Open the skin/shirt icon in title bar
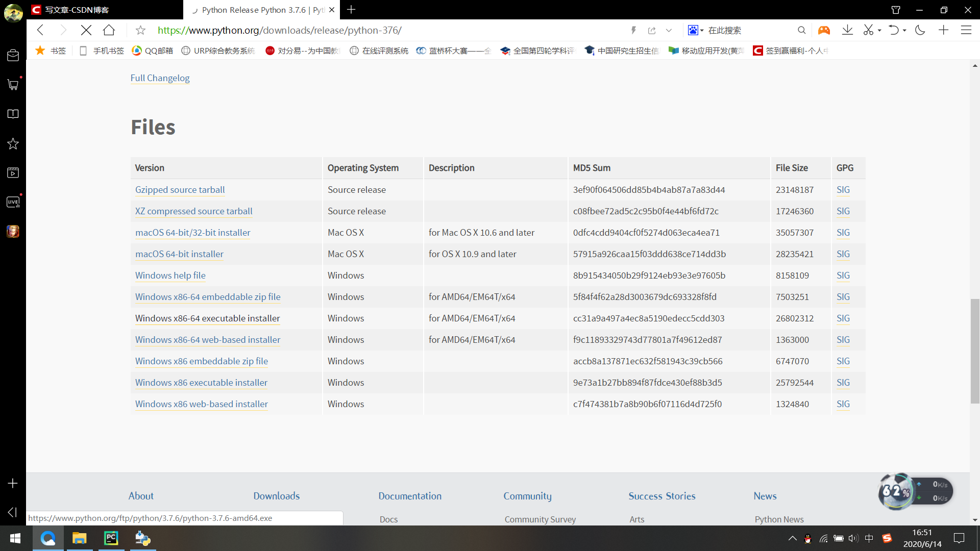Viewport: 980px width, 551px height. tap(896, 10)
